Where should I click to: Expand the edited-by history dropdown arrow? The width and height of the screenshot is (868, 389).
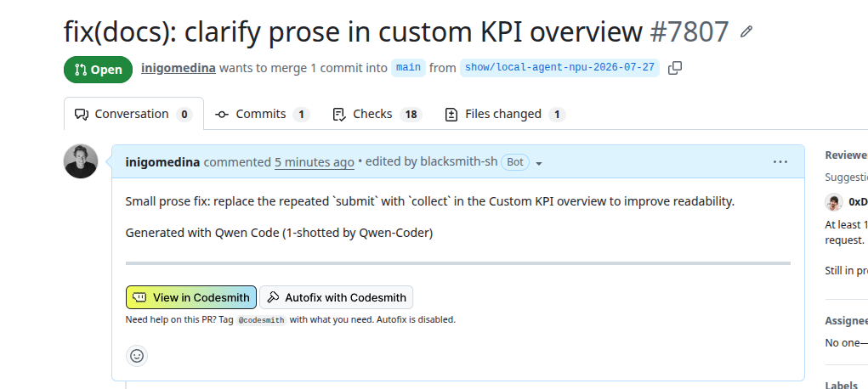(x=539, y=163)
